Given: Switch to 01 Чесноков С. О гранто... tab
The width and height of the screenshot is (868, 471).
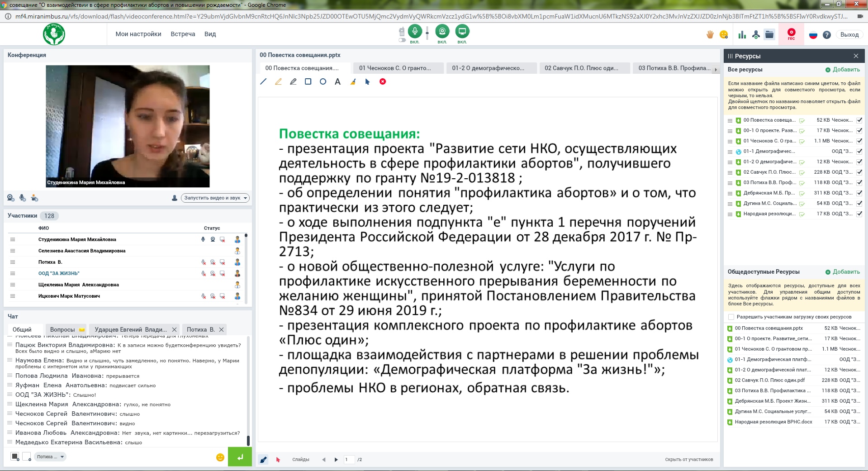Looking at the screenshot, I should coord(398,68).
